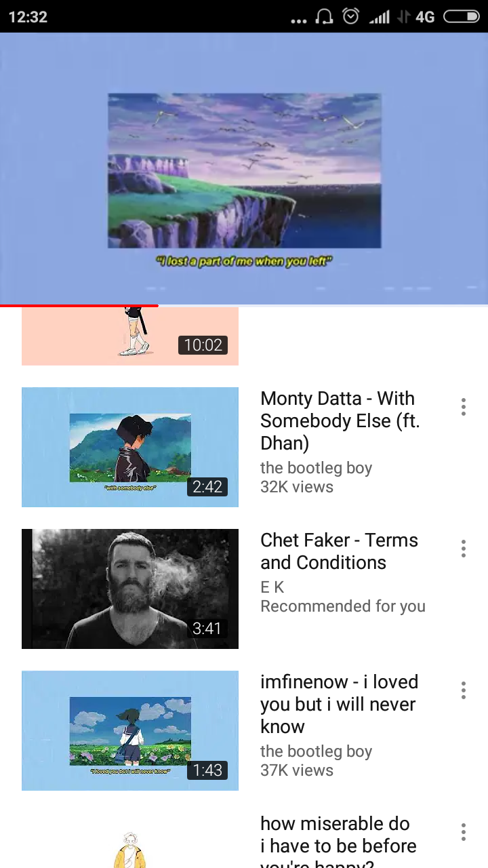Open options menu for imfinenow video
The image size is (488, 868).
[x=464, y=690]
